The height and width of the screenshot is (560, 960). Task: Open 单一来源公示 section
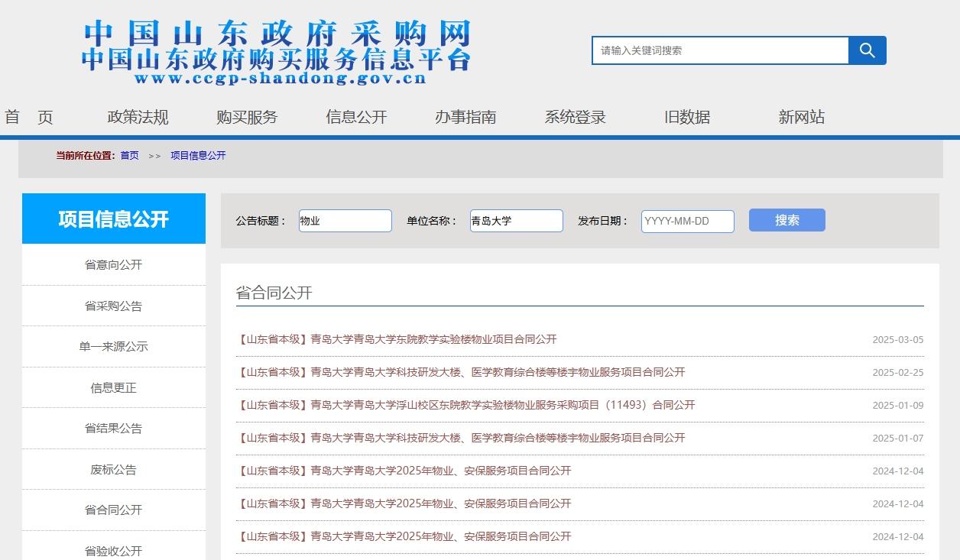click(x=113, y=346)
